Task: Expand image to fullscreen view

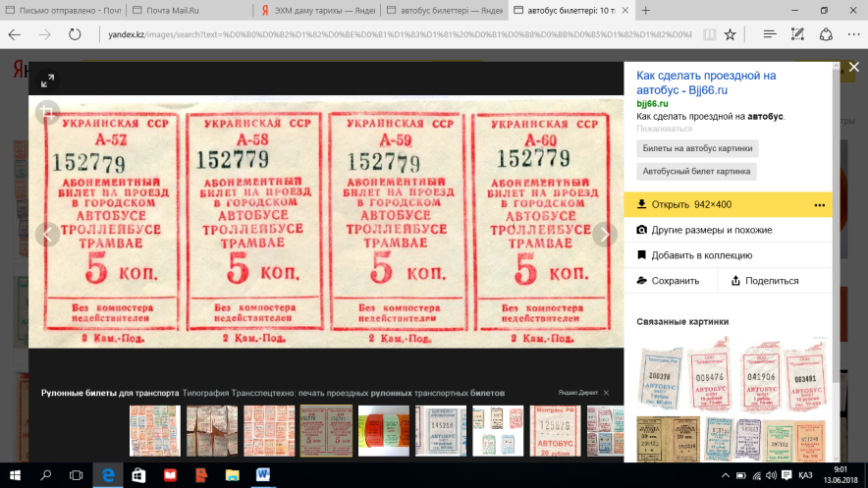Action: click(x=47, y=81)
